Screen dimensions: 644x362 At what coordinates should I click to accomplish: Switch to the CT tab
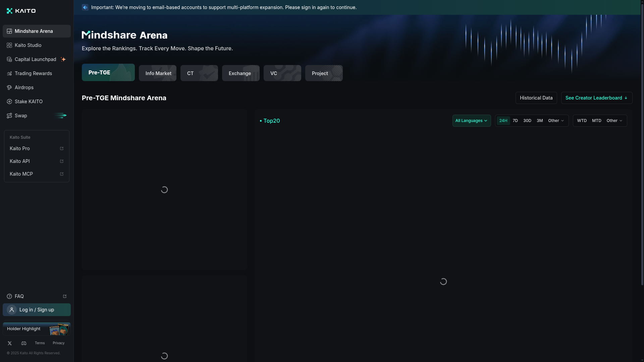pyautogui.click(x=199, y=73)
